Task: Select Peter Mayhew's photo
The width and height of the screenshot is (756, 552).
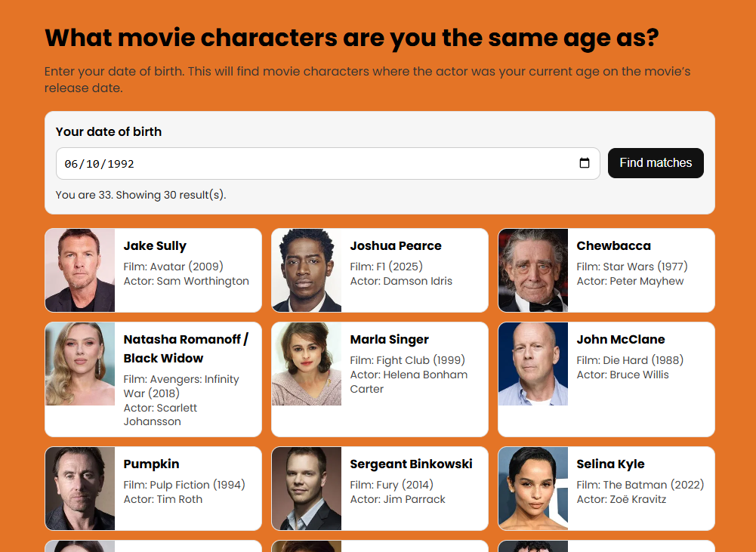Action: coord(532,270)
